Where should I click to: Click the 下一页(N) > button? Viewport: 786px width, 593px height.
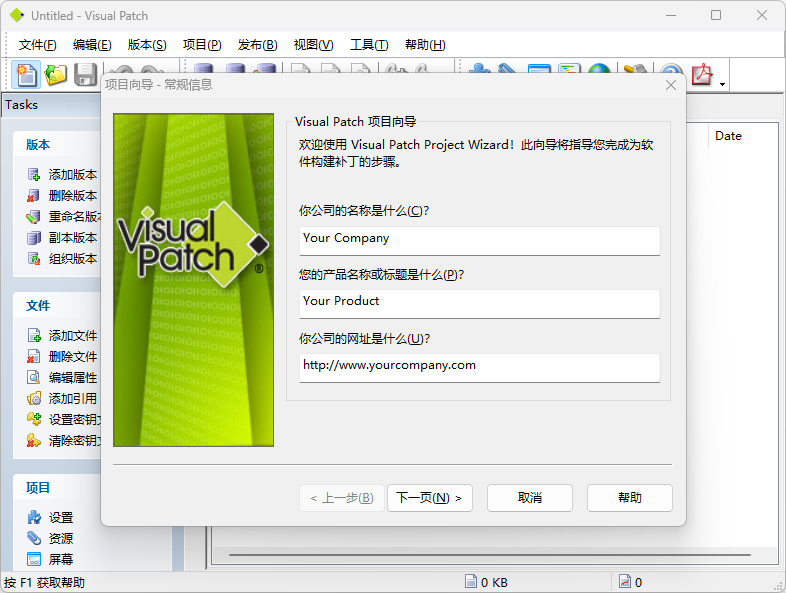point(430,498)
